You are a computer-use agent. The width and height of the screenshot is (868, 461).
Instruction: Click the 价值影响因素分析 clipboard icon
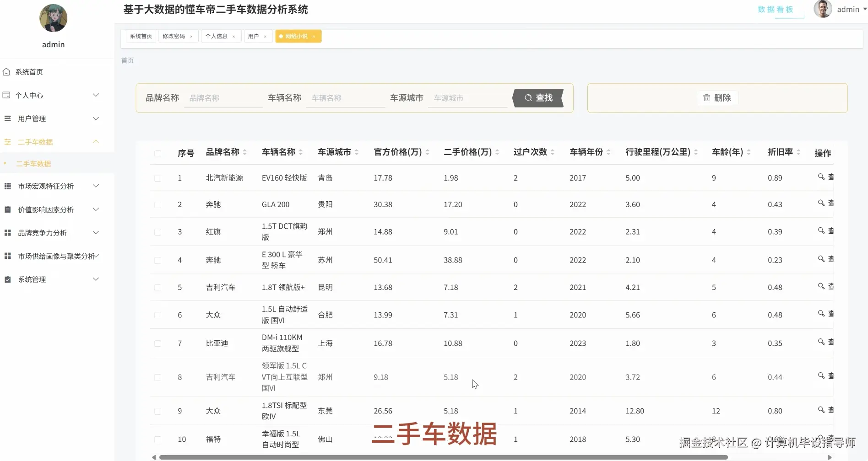point(7,209)
